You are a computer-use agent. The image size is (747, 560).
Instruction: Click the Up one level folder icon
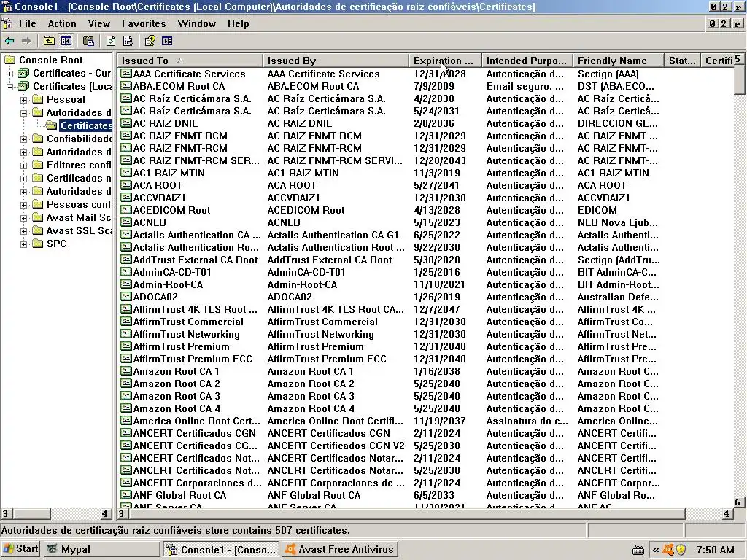49,42
